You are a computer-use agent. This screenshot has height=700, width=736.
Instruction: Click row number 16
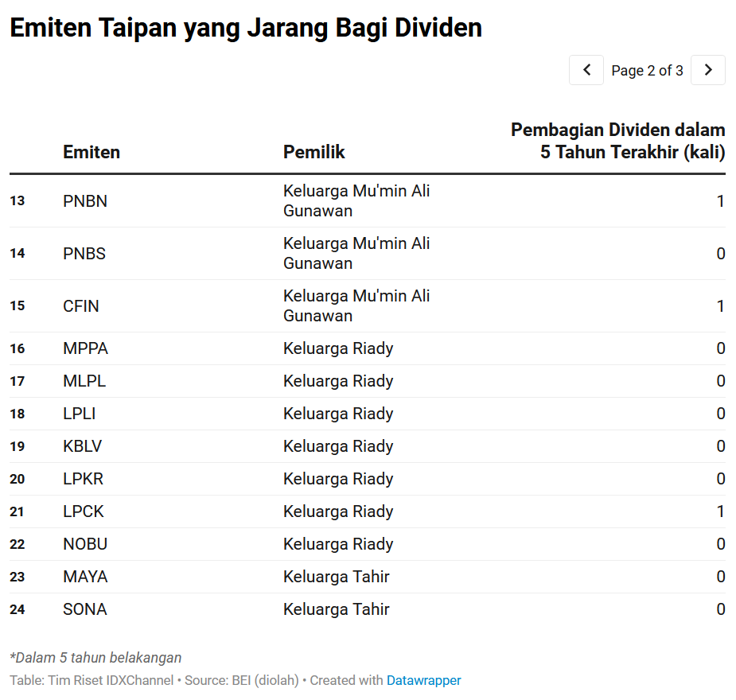tap(18, 348)
